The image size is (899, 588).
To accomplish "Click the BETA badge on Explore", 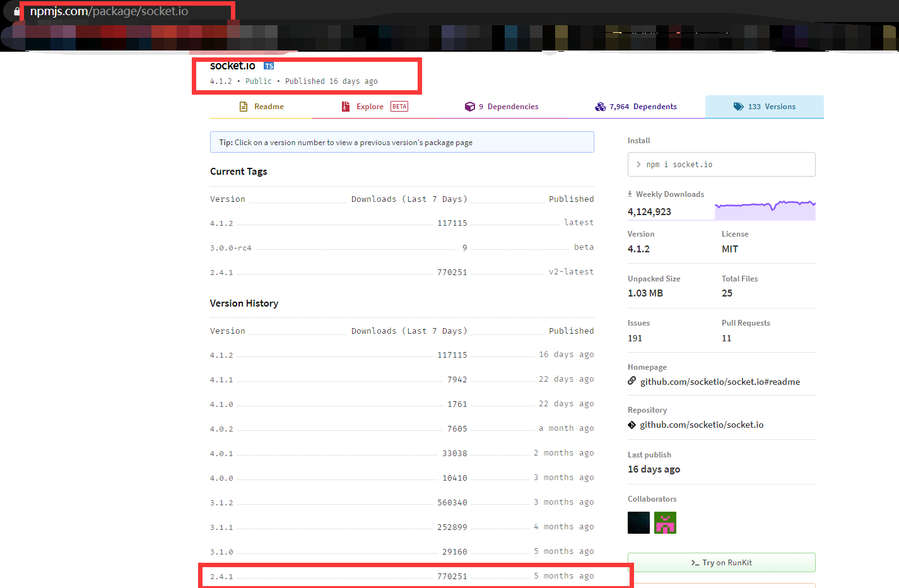I will tap(399, 107).
